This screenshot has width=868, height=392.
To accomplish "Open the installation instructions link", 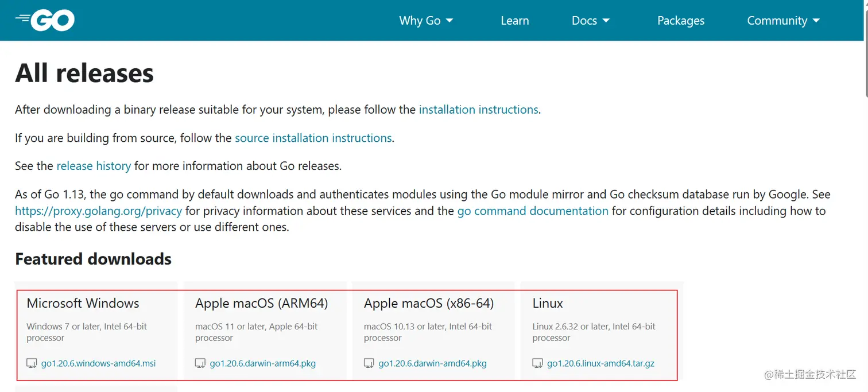I will coord(479,110).
